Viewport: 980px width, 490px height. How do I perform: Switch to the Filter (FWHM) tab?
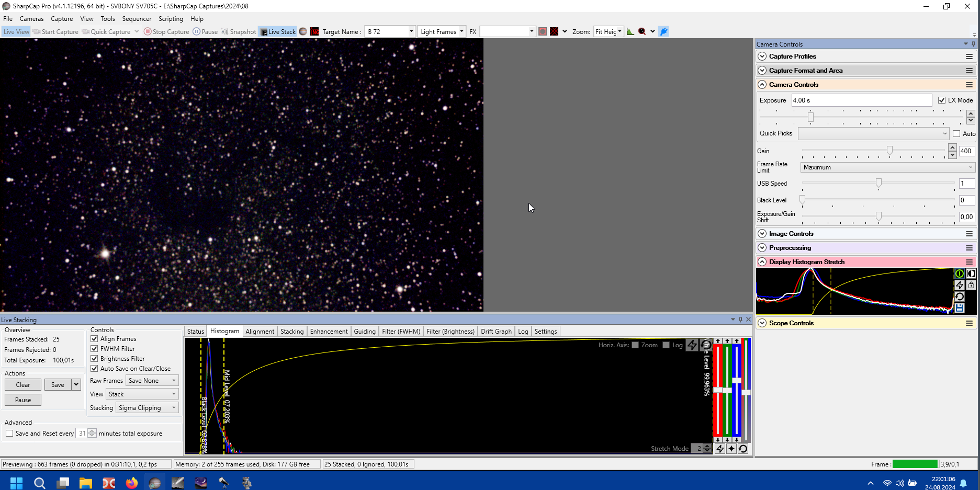pos(401,332)
